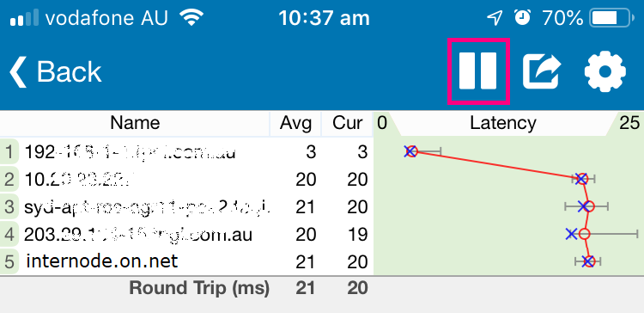Tap the Wi-Fi status icon
This screenshot has width=644, height=313.
tap(191, 18)
